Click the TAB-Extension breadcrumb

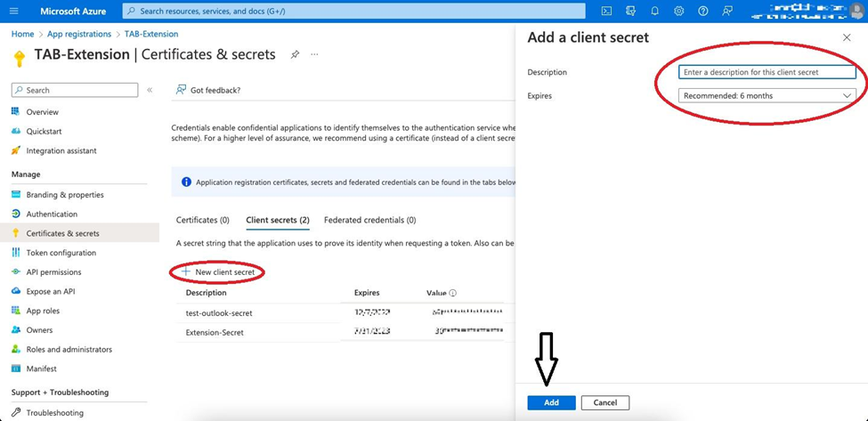click(151, 35)
